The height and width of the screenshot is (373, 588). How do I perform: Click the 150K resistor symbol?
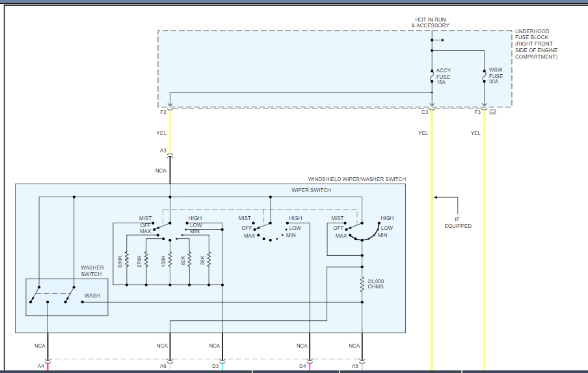[169, 260]
